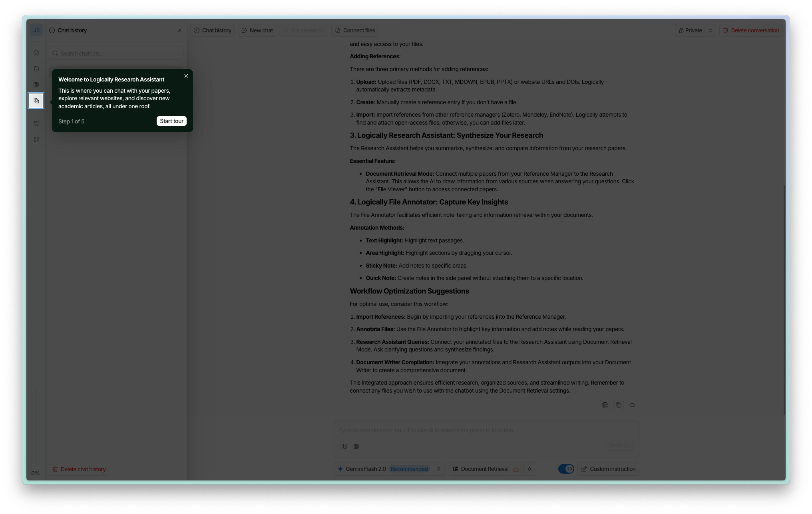The image size is (812, 514).
Task: Click the apps-plus grid sidebar icon
Action: (36, 139)
